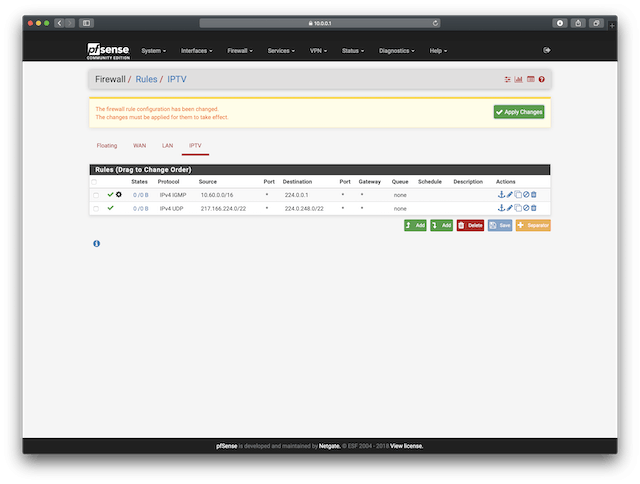Copy the IPv4 UDP rule
The width and height of the screenshot is (640, 484).
tap(518, 208)
